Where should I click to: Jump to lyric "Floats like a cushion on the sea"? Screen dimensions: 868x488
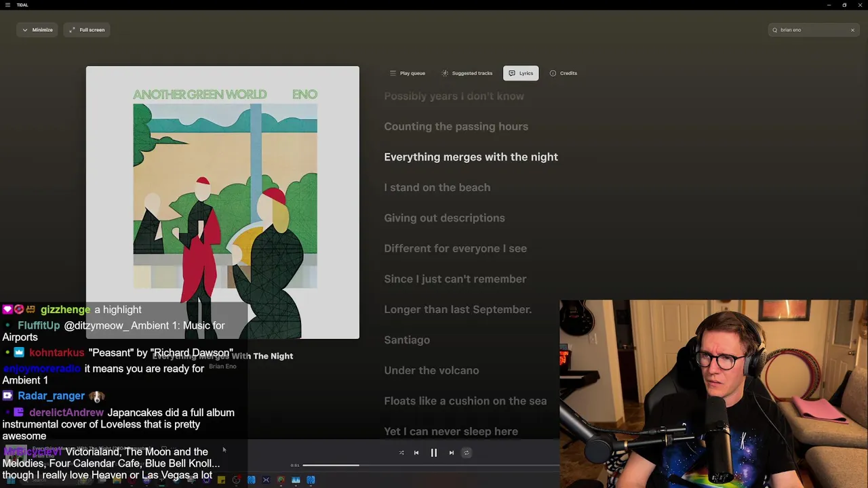(465, 401)
